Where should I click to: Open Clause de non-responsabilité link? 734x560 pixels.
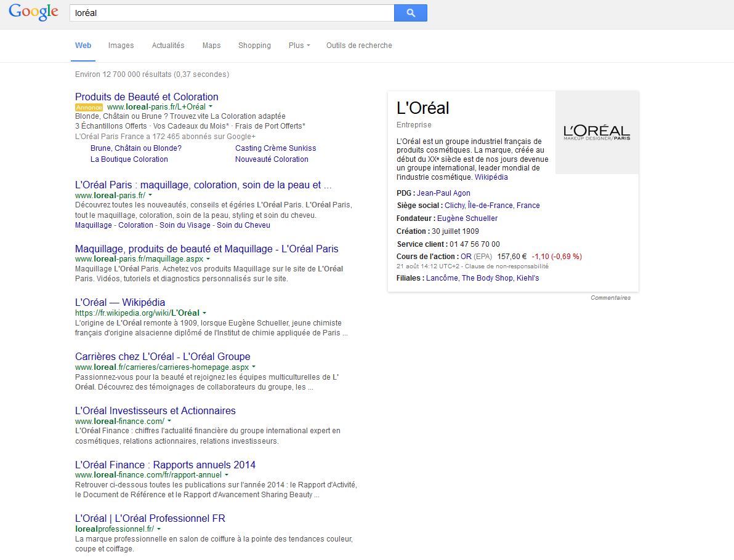507,266
